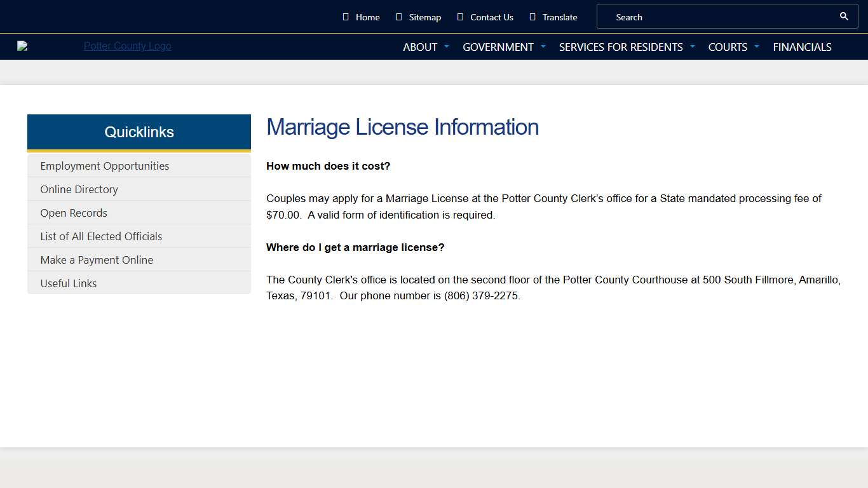Open the ABOUT dropdown arrow
Viewport: 868px width, 488px height.
[x=446, y=46]
